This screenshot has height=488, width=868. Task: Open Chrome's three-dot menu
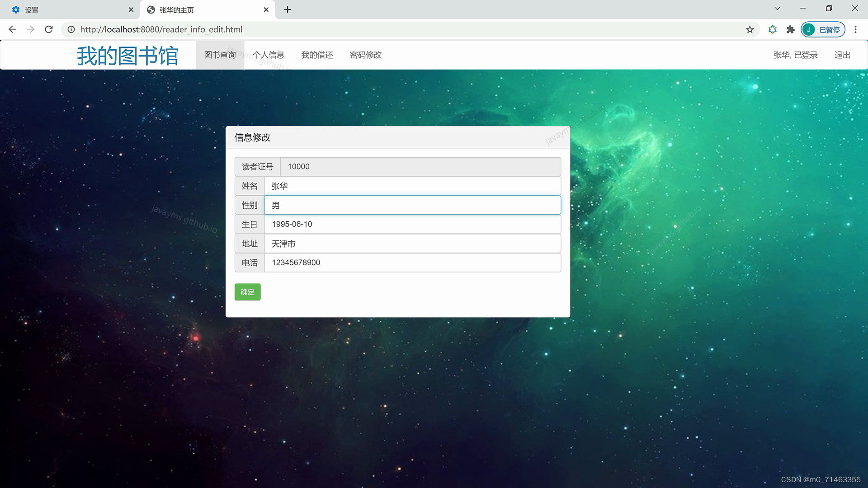(x=855, y=29)
